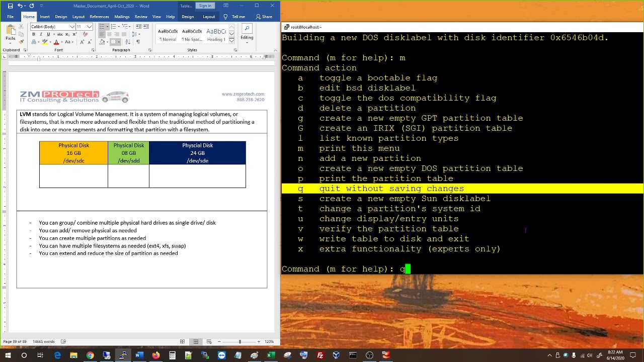Open the Share option in Word
644x362 pixels.
[x=264, y=17]
